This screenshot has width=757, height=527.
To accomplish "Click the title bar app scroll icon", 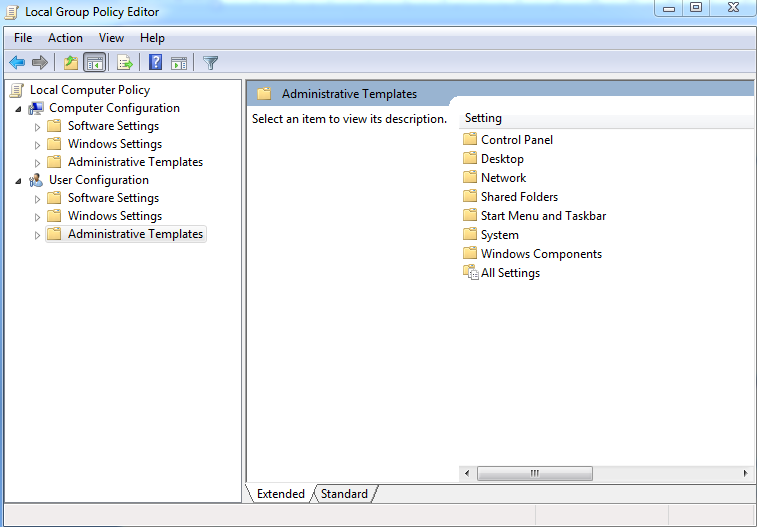I will (x=12, y=12).
